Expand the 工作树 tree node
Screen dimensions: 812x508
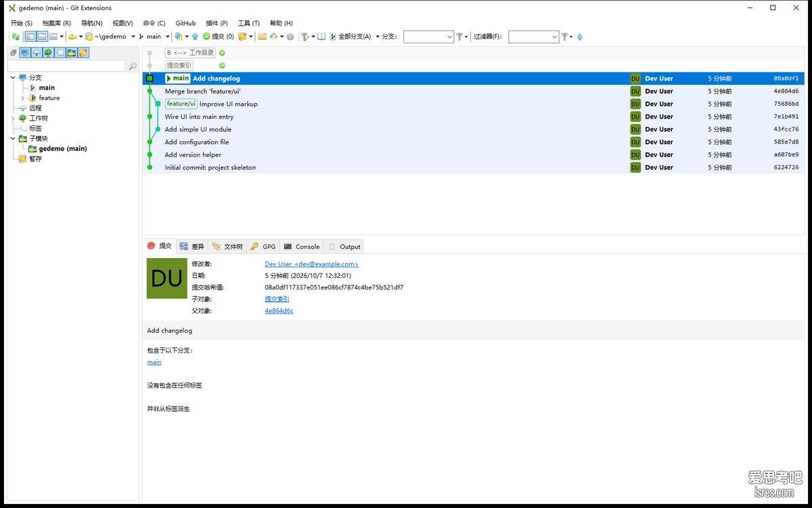[x=13, y=118]
